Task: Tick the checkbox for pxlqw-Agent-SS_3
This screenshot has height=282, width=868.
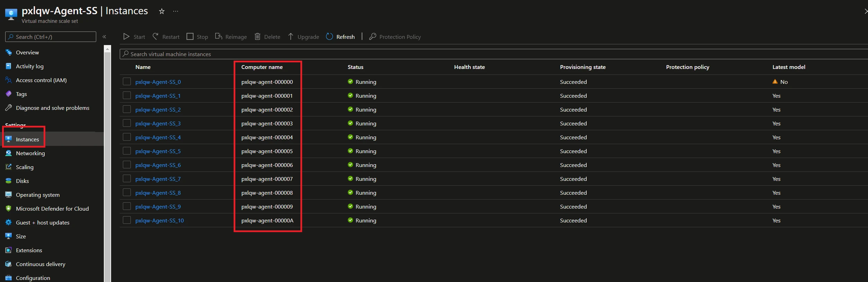Action: [127, 123]
